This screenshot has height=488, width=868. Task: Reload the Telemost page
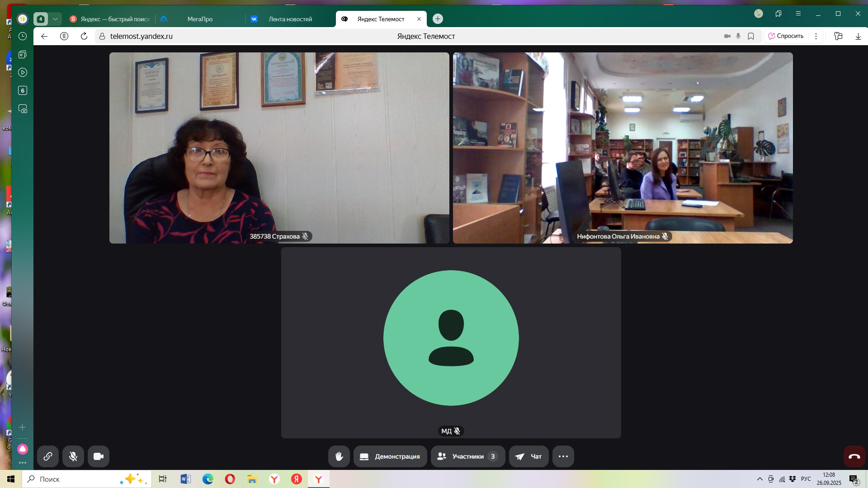click(x=84, y=36)
